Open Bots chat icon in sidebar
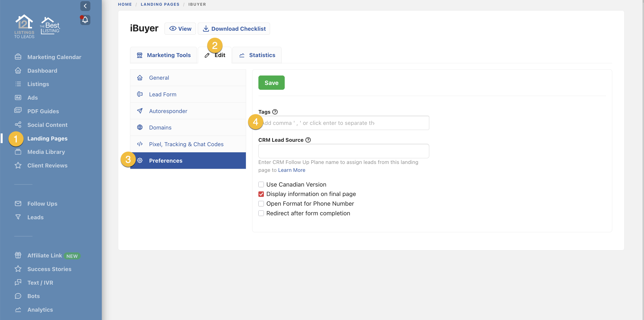This screenshot has height=320, width=644. 18,296
